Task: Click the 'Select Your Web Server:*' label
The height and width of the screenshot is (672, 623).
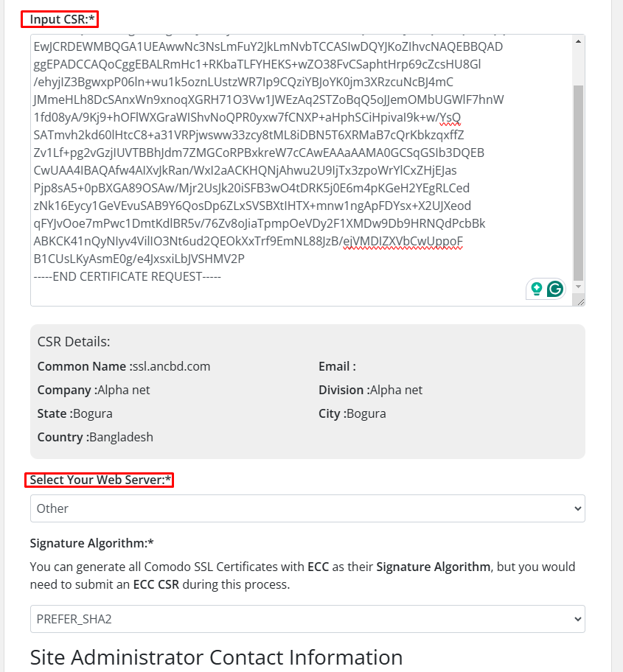Action: click(x=100, y=480)
